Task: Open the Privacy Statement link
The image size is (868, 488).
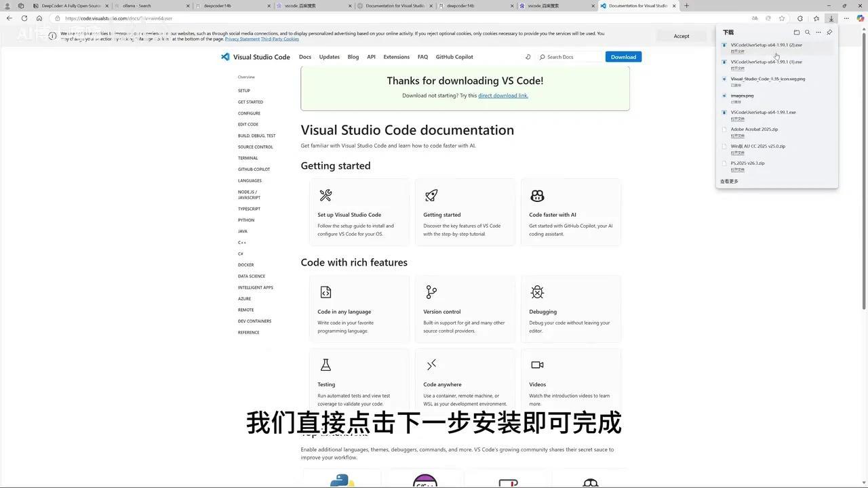Action: (x=242, y=39)
